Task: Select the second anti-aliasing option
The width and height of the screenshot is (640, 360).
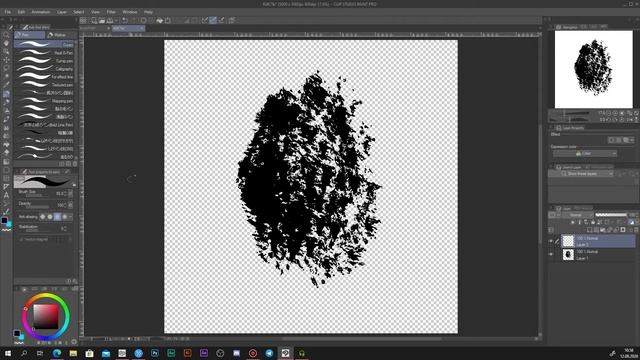Action: tap(50, 217)
